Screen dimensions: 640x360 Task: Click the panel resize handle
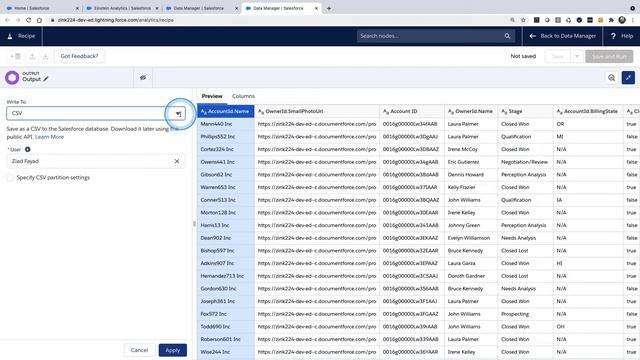point(194,224)
